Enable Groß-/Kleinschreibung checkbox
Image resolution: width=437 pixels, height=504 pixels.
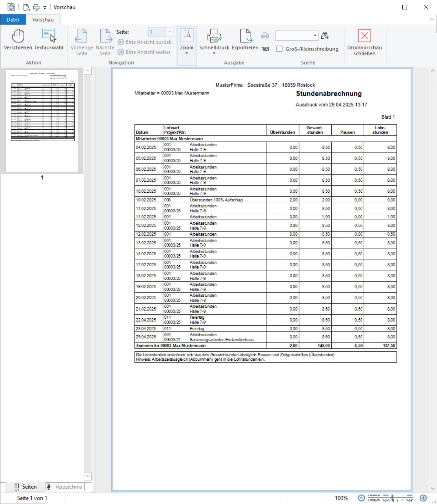[279, 49]
